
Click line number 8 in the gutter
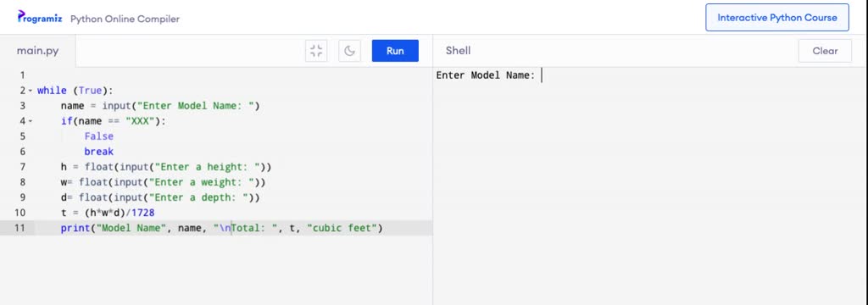pos(22,182)
